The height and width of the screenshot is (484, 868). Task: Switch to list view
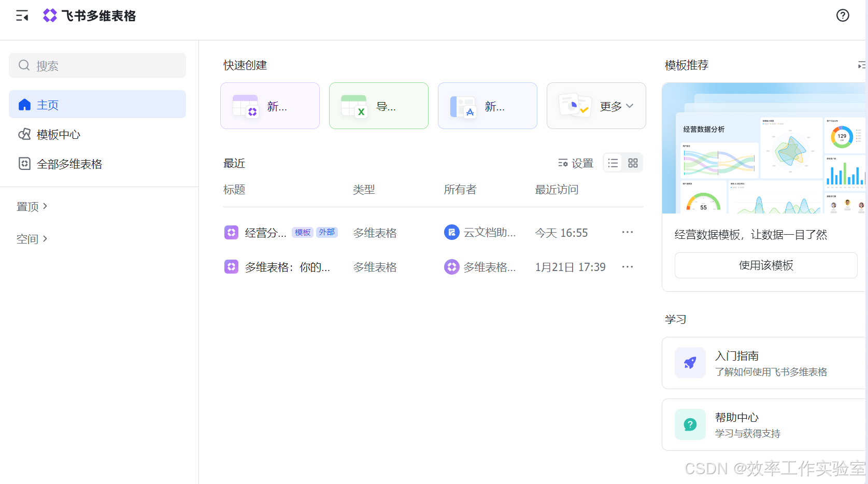point(613,163)
